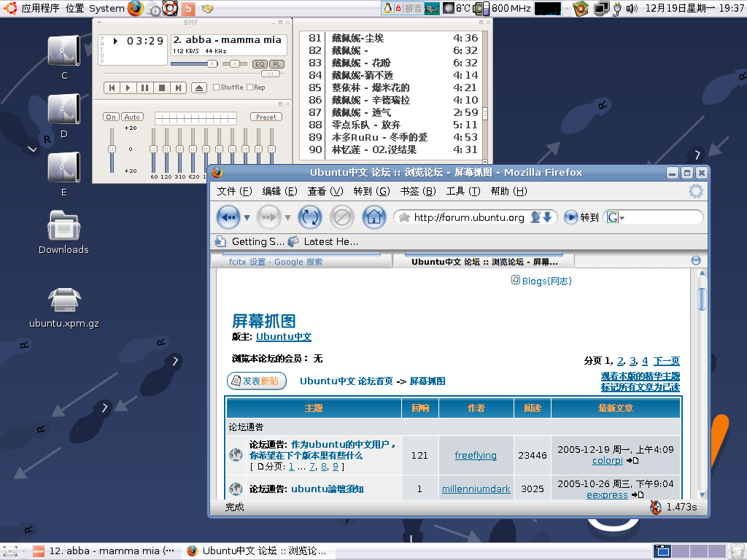Screen dimensions: 747x560
Task: Click the Firefox page vertical scrollbar thumb
Action: pos(702,298)
